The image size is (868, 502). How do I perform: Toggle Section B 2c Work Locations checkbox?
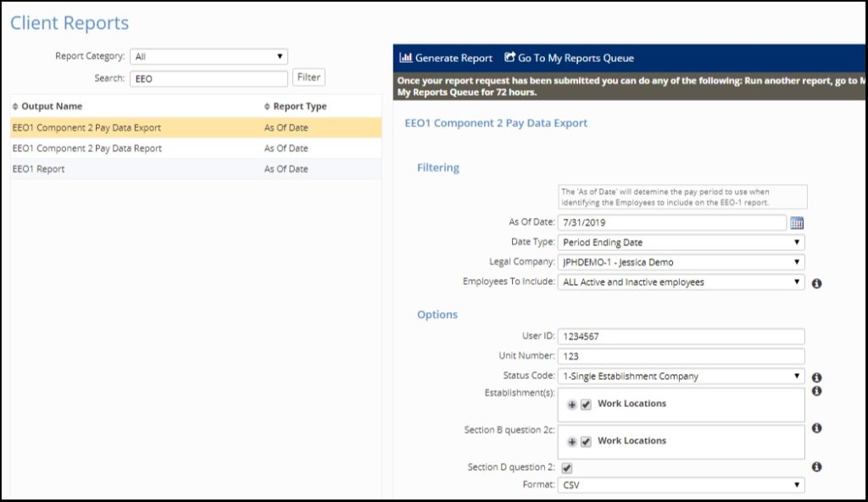pyautogui.click(x=586, y=442)
